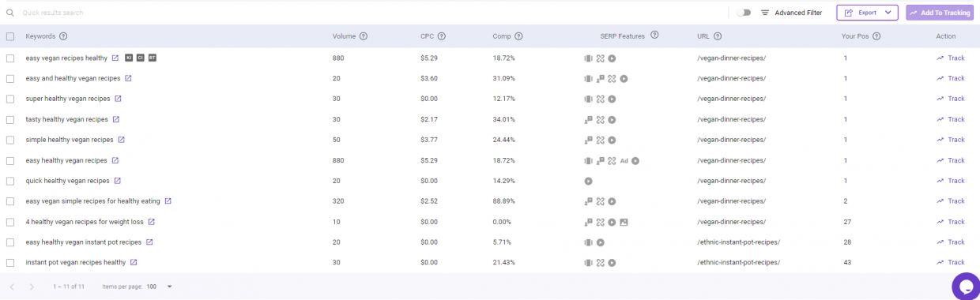Click the KI badge on first keyword row

(129, 58)
